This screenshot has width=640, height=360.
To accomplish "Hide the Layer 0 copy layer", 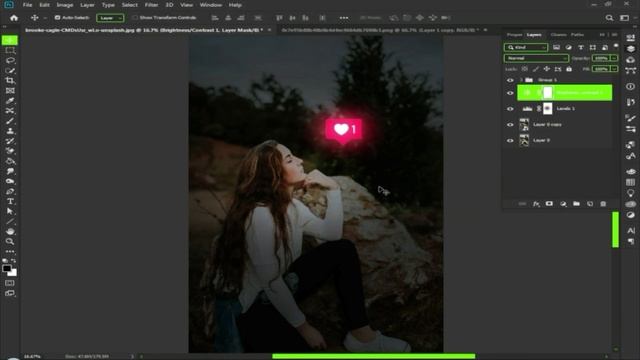I will click(510, 124).
